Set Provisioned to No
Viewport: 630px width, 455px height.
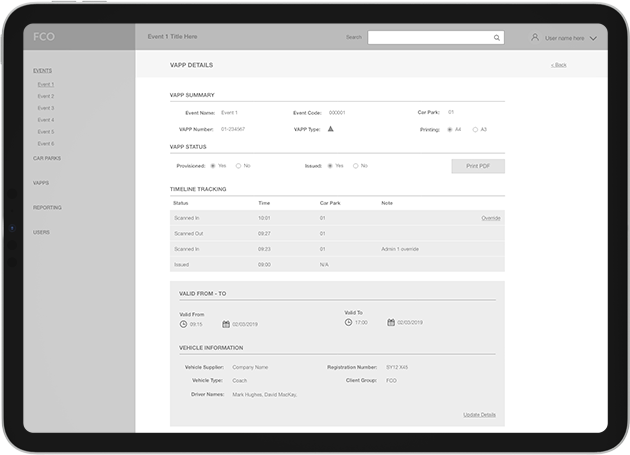point(238,165)
